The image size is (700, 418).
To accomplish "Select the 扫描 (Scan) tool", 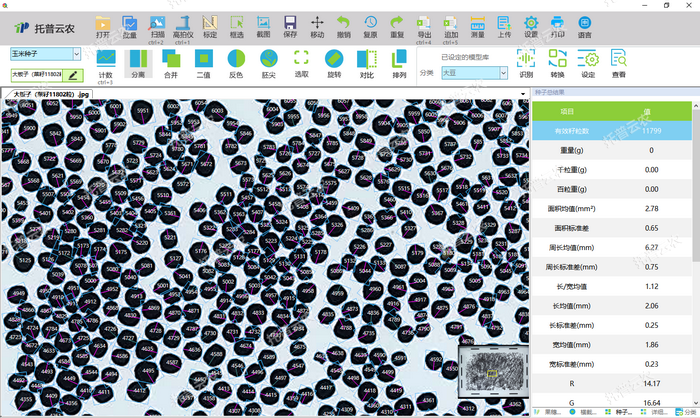I will (x=157, y=25).
